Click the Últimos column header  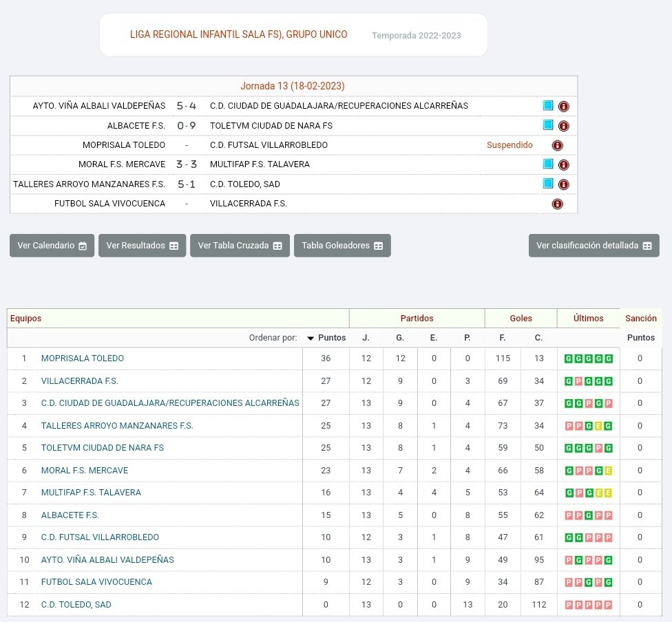589,319
